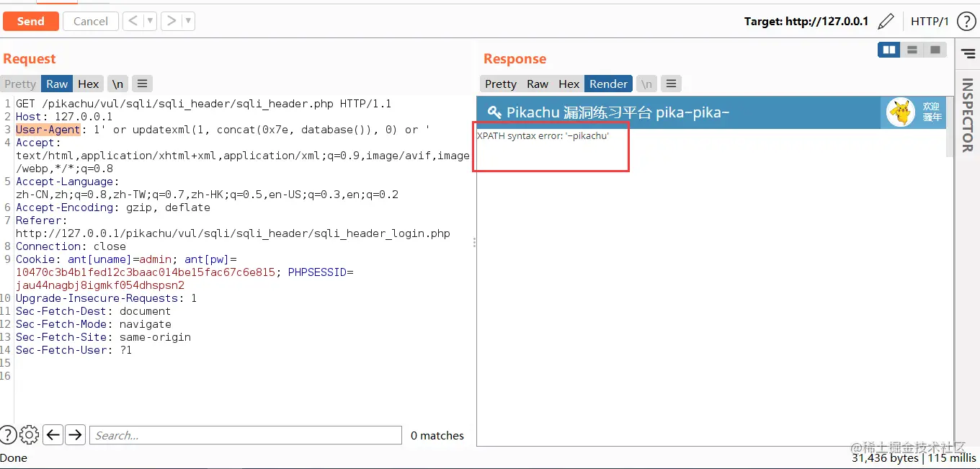980x469 pixels.
Task: Jump to next search match arrow
Action: [75, 434]
